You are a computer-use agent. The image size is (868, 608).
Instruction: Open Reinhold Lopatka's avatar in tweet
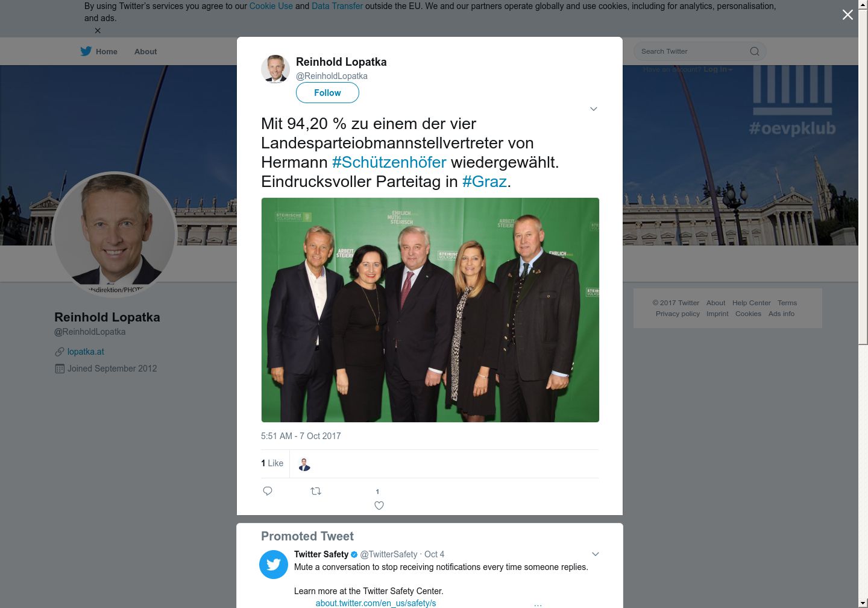(x=275, y=69)
